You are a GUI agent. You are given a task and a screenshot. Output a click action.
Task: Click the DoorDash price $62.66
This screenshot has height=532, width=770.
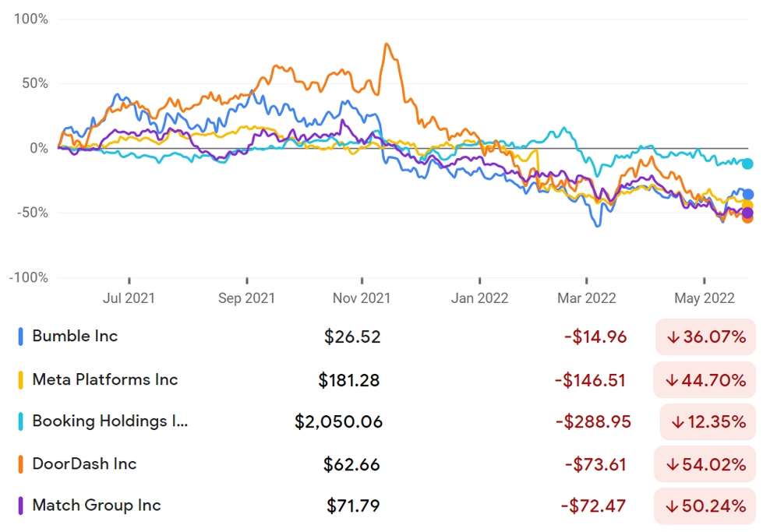click(x=351, y=465)
